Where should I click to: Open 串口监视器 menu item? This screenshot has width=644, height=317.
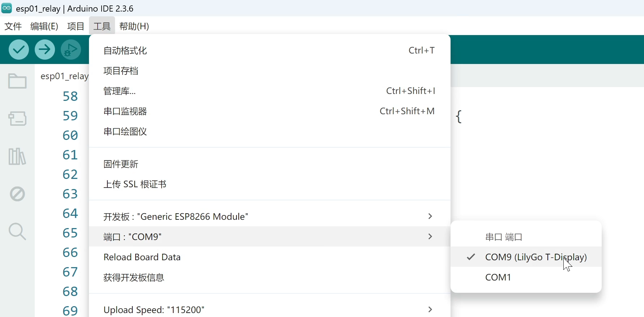click(x=269, y=111)
